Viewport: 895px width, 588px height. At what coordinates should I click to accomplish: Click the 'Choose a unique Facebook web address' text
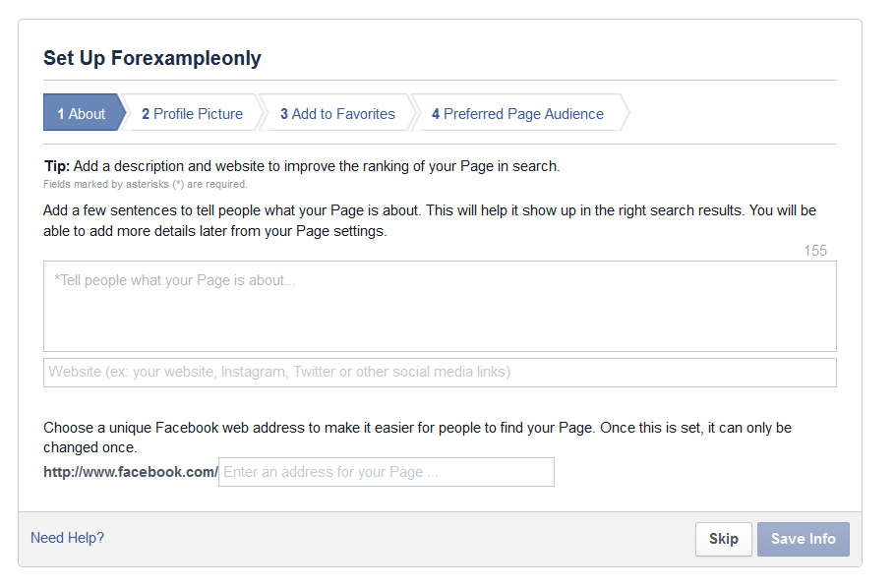pos(417,438)
